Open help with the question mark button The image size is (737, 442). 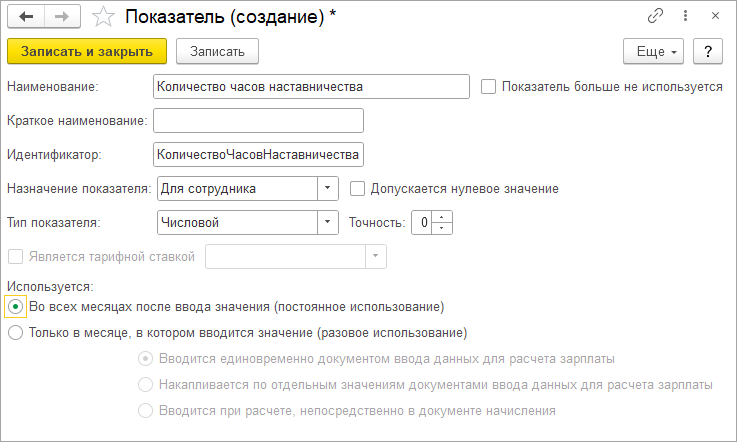(708, 51)
